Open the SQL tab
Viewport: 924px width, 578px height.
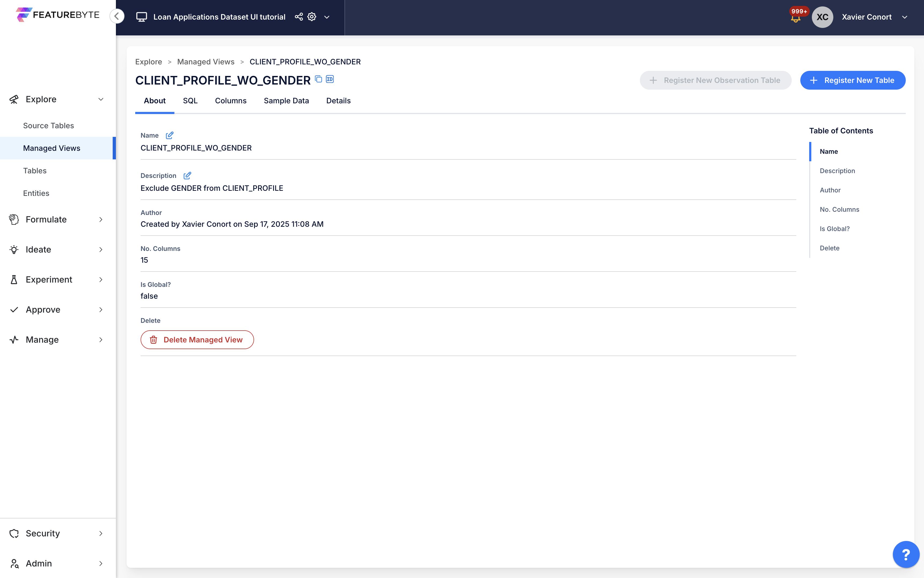tap(190, 101)
